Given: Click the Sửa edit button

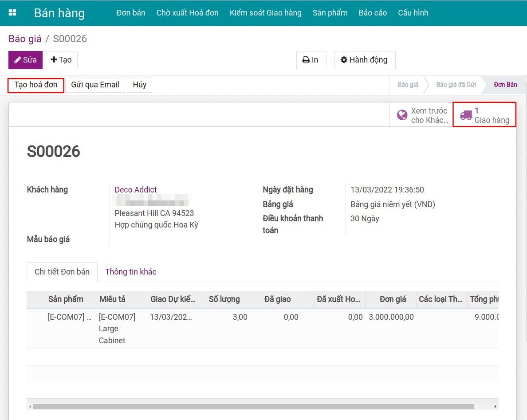Looking at the screenshot, I should pos(26,60).
